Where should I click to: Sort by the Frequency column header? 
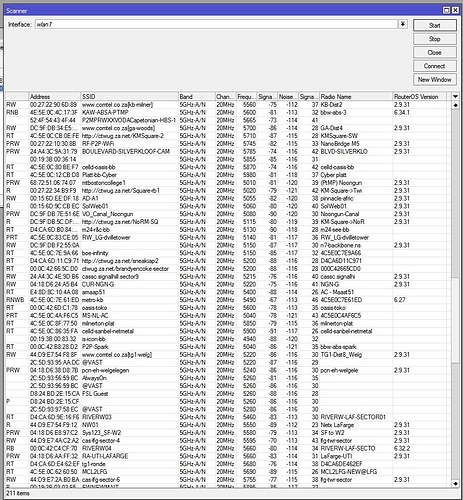[247, 97]
